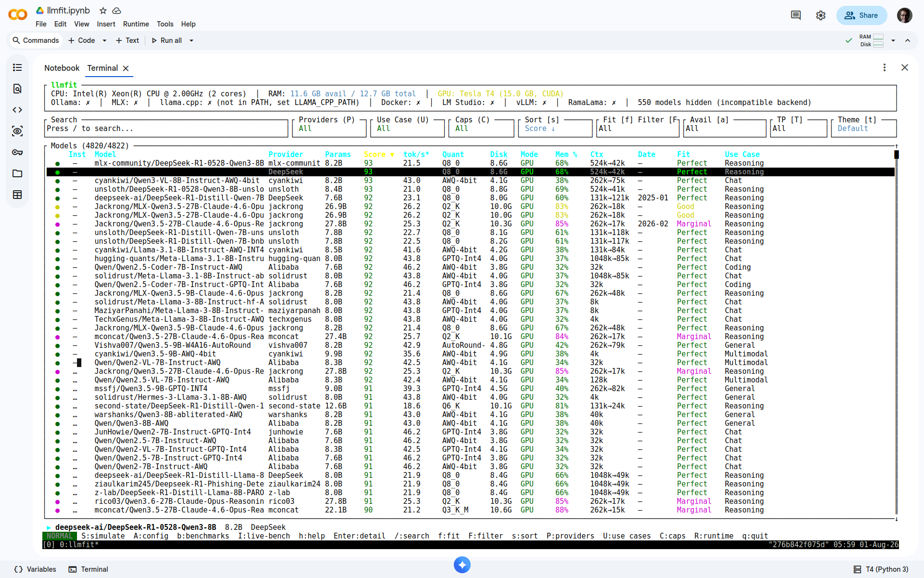Select the Terminal tab
Image resolution: width=924 pixels, height=578 pixels.
coord(103,68)
